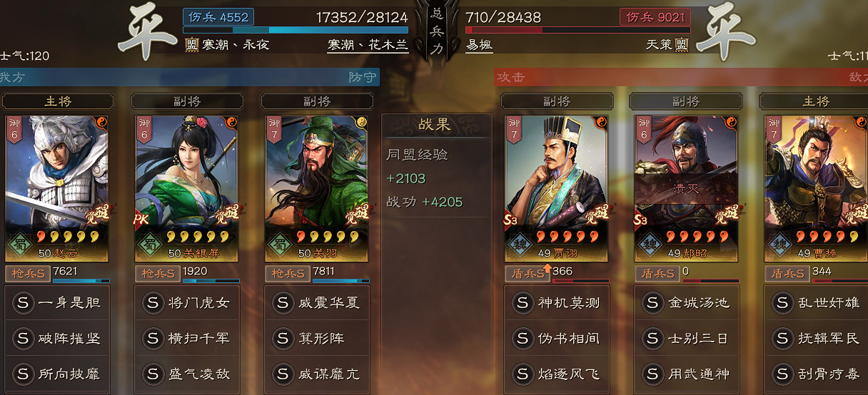Click the S icon beside 一身是胆
The width and height of the screenshot is (868, 395).
click(x=23, y=303)
